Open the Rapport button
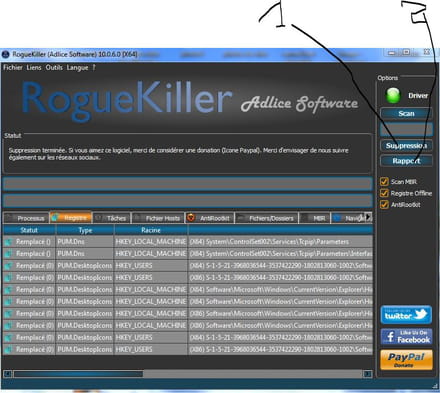This screenshot has height=393, width=440. (406, 161)
